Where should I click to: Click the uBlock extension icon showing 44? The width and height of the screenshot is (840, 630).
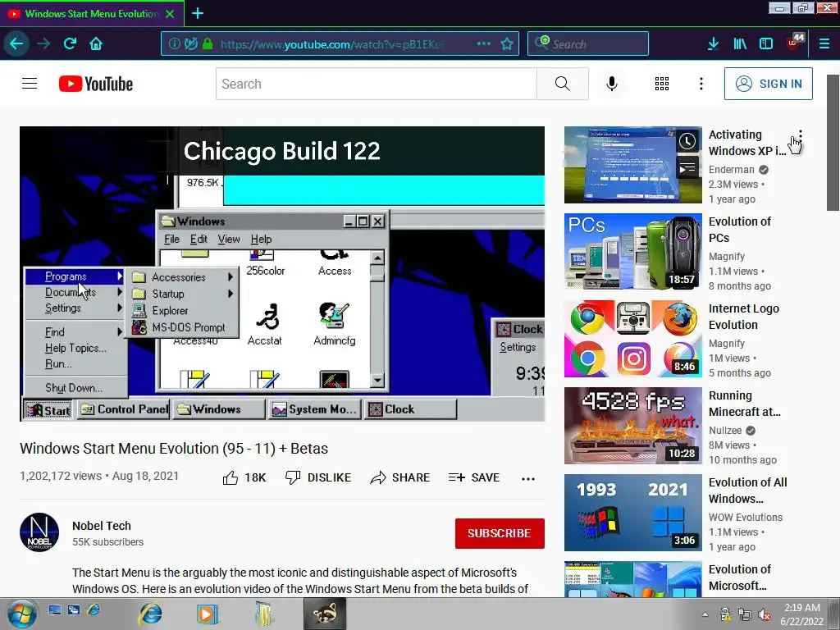click(x=795, y=43)
